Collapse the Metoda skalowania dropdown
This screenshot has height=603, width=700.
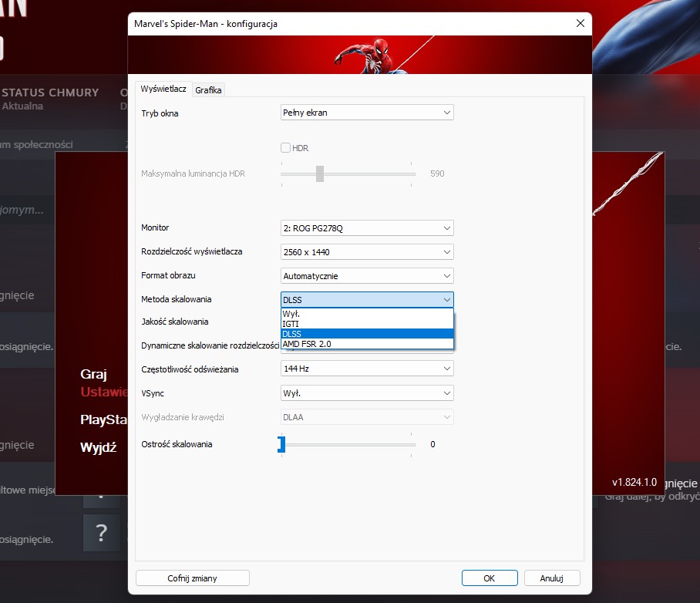coord(367,300)
